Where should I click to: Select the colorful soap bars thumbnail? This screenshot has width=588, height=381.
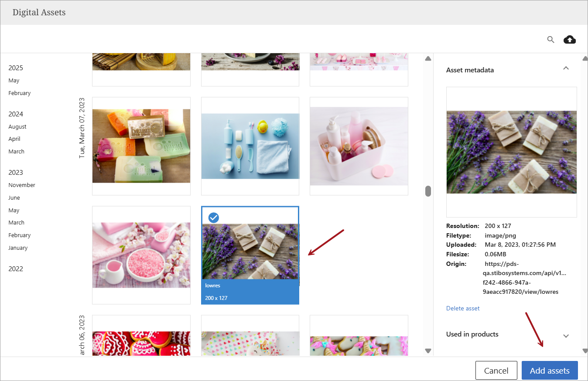[x=141, y=146]
